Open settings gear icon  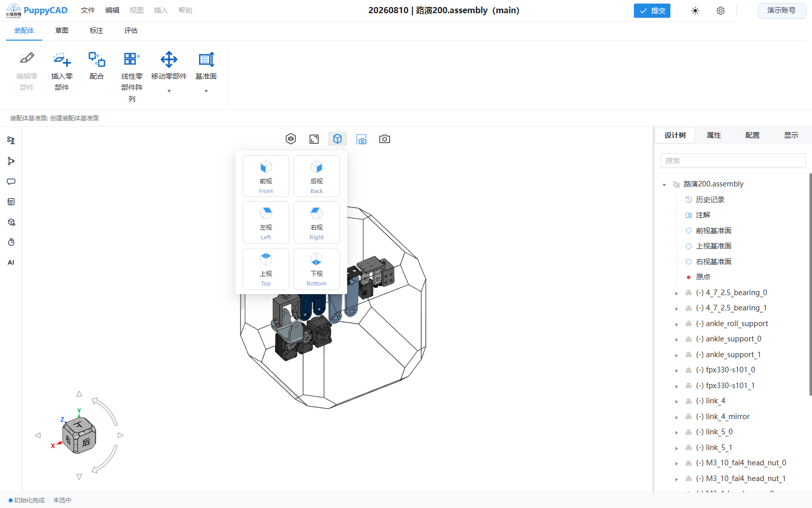pyautogui.click(x=721, y=11)
